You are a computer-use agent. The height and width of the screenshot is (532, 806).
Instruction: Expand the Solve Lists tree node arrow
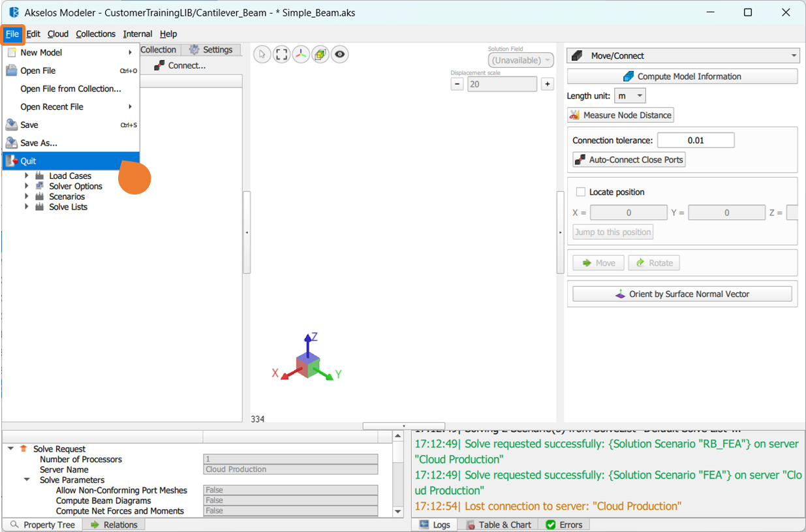[x=27, y=207]
